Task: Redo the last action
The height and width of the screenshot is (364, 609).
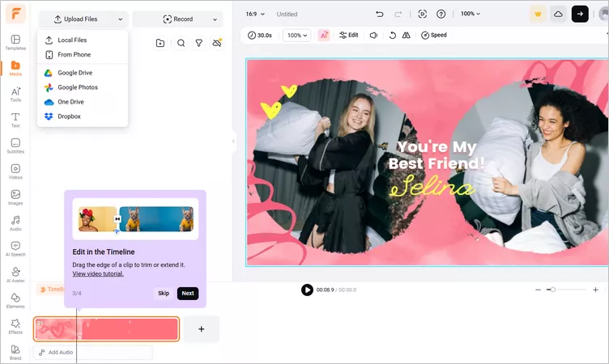Action: click(x=398, y=14)
